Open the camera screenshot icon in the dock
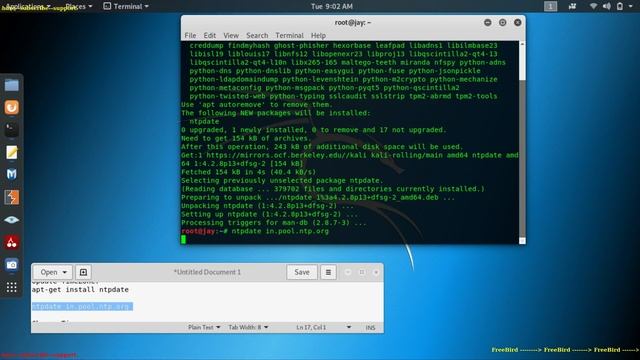The width and height of the screenshot is (640, 360). tap(11, 265)
